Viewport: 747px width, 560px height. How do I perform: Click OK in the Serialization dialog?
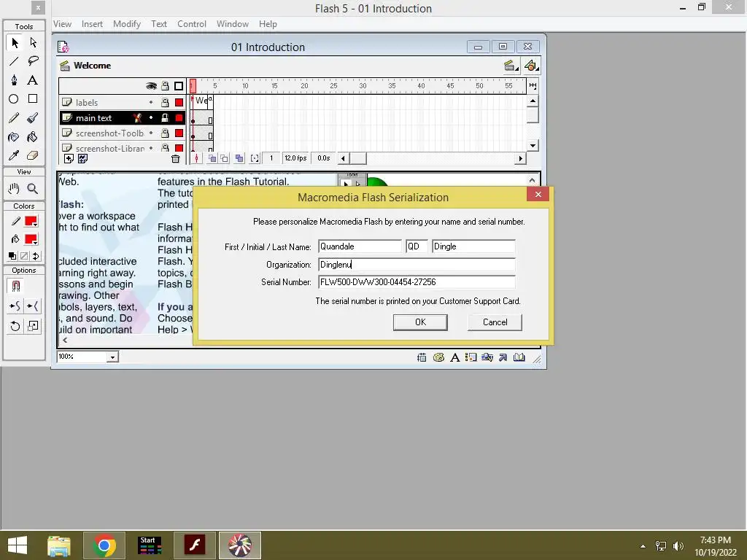(420, 322)
